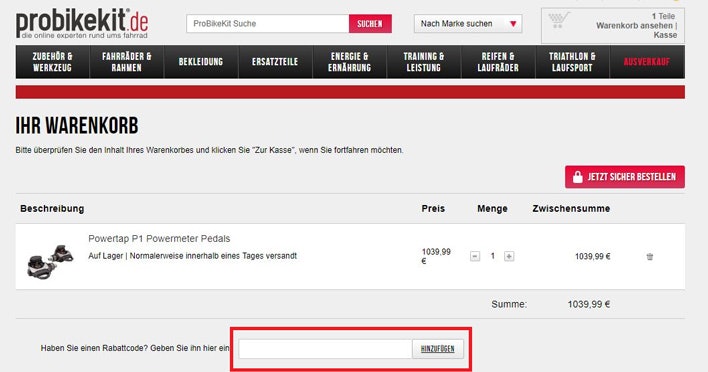Click the shopping cart icon in header
This screenshot has width=708, height=372.
pyautogui.click(x=559, y=20)
